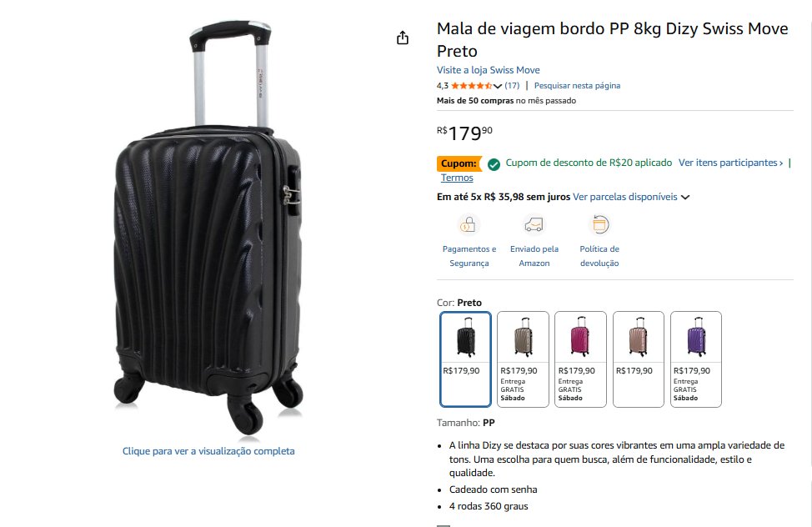Click to view the full image visualization
Image resolution: width=812 pixels, height=527 pixels.
click(x=208, y=451)
